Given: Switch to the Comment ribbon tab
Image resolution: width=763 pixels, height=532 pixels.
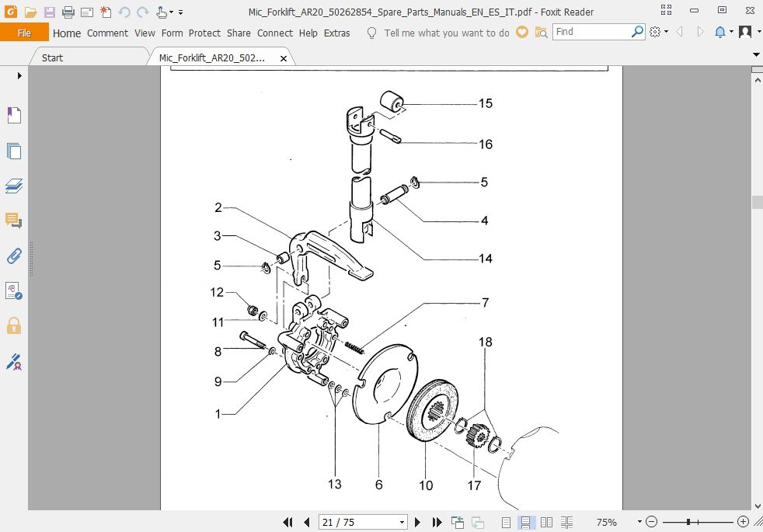Looking at the screenshot, I should pos(107,33).
